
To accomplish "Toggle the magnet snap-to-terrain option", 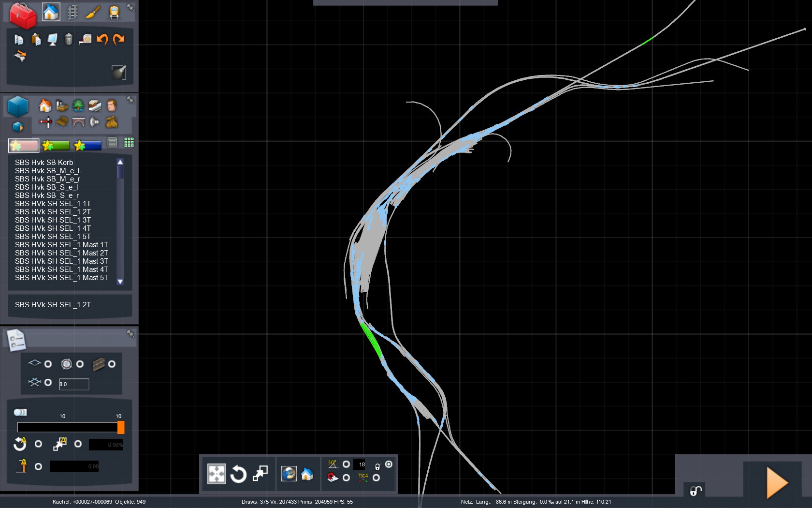I will pos(346,478).
